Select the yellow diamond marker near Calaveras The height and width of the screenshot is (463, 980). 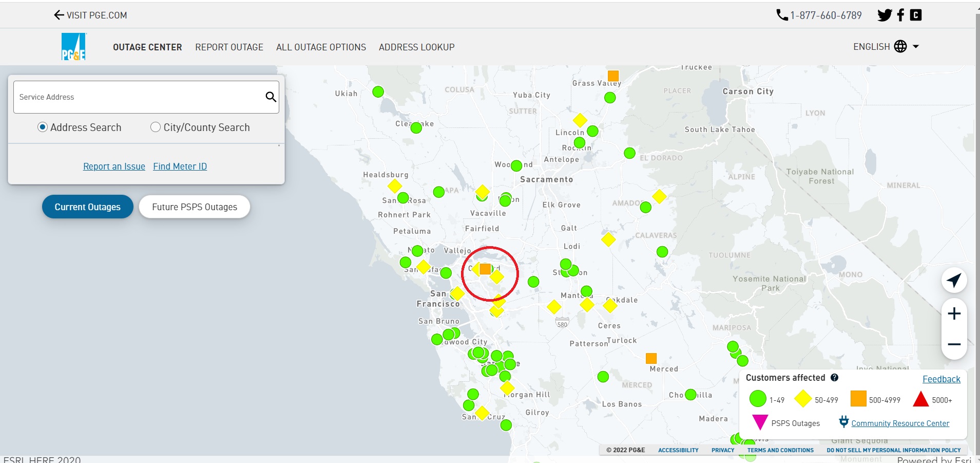point(608,239)
